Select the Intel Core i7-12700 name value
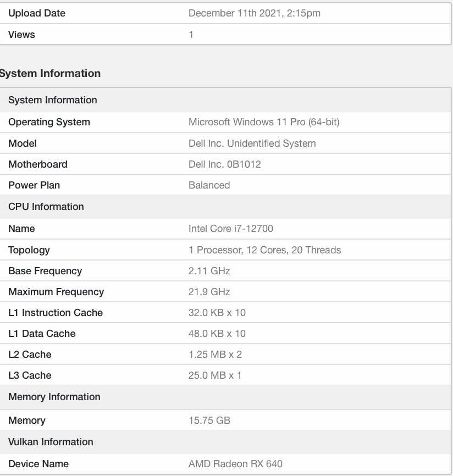 point(230,228)
